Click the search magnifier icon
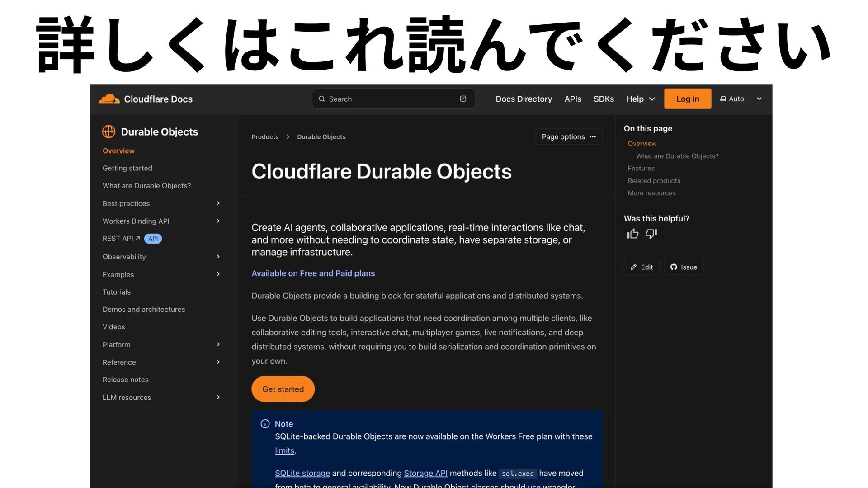The width and height of the screenshot is (868, 488). (321, 99)
